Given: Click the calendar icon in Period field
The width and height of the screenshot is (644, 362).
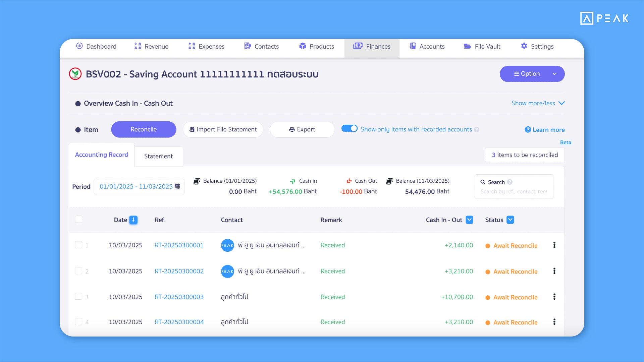Looking at the screenshot, I should click(x=177, y=187).
